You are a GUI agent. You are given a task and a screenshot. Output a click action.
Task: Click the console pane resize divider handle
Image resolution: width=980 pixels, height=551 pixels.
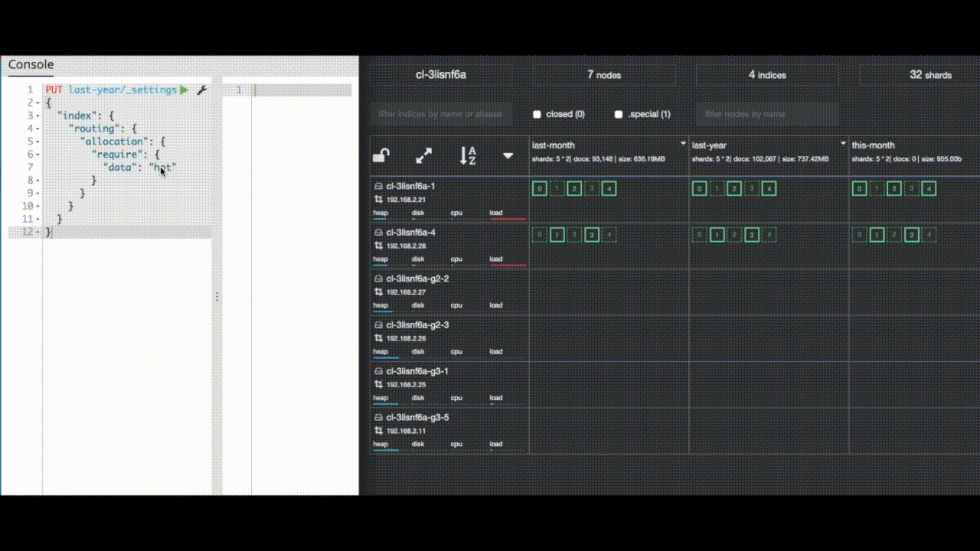coord(217,297)
